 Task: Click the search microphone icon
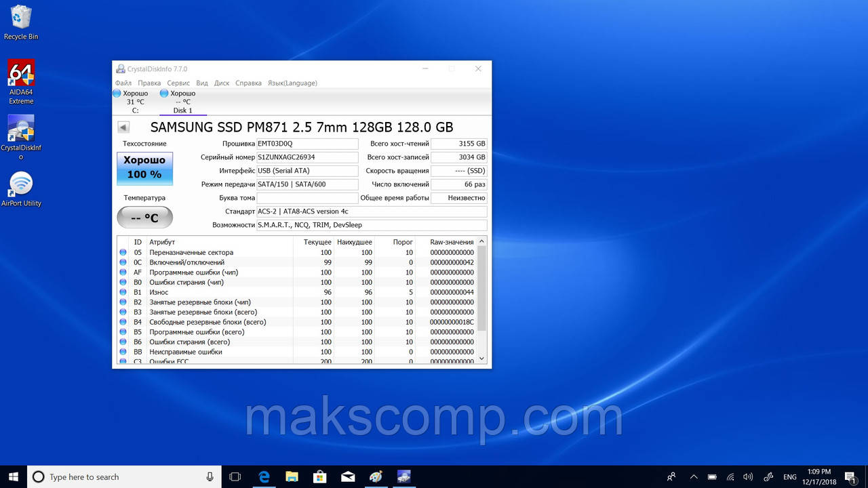[210, 476]
